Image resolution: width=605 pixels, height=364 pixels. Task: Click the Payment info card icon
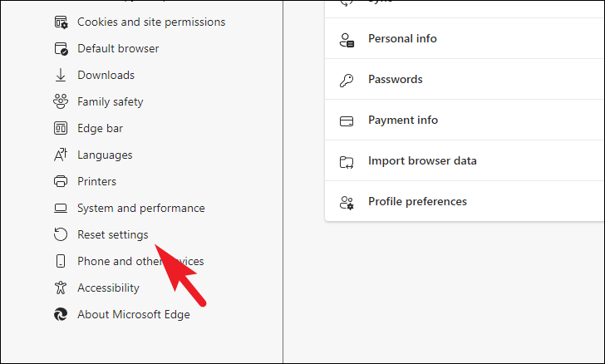347,121
